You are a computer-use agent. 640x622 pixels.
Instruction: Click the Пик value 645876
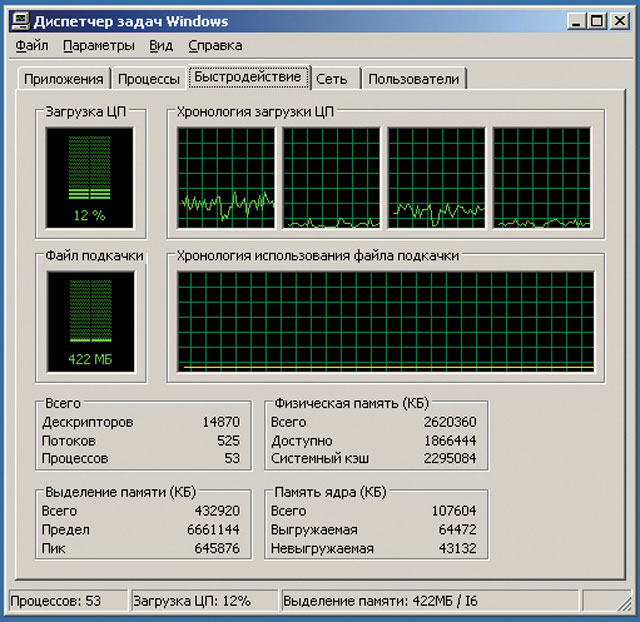click(217, 548)
